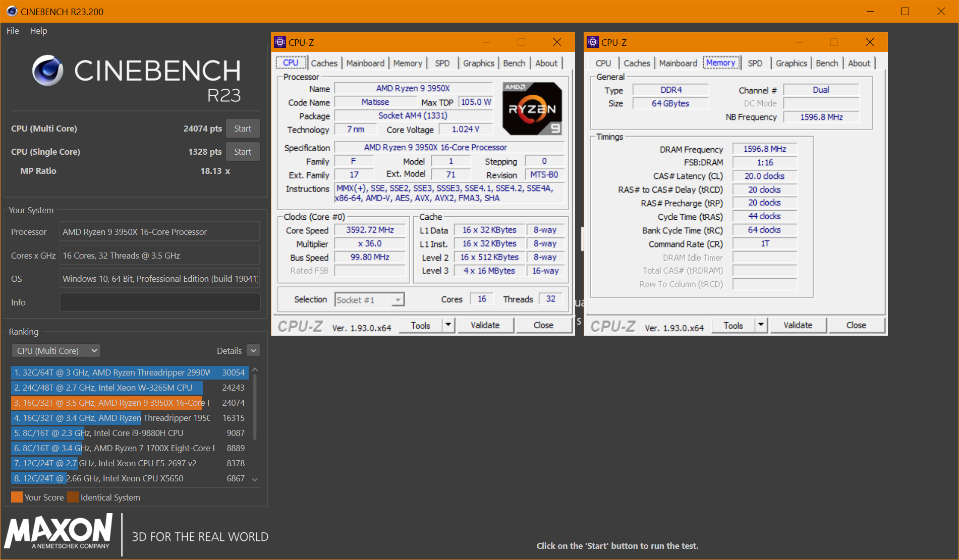This screenshot has width=959, height=560.
Task: Close the left CPU-Z window with X
Action: click(557, 42)
